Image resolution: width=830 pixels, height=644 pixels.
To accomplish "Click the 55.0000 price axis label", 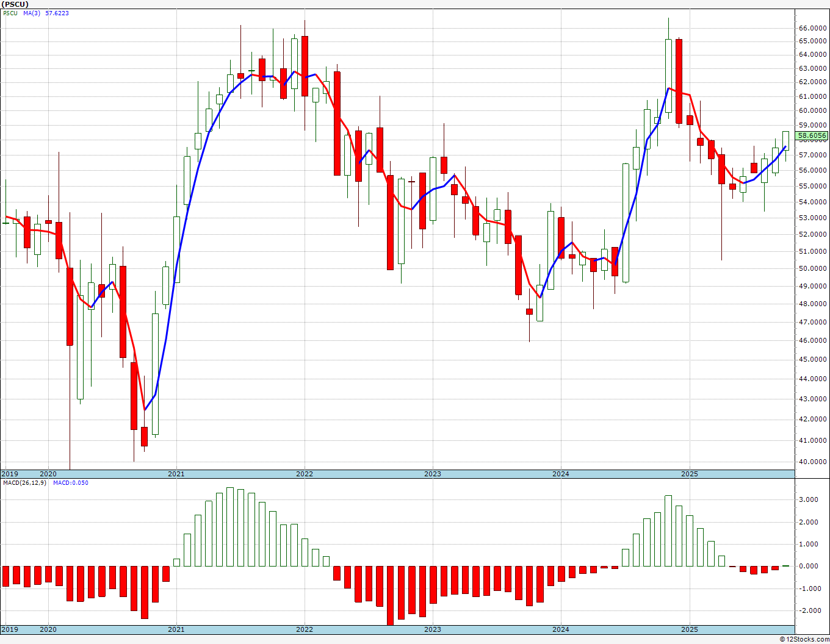I will click(813, 185).
